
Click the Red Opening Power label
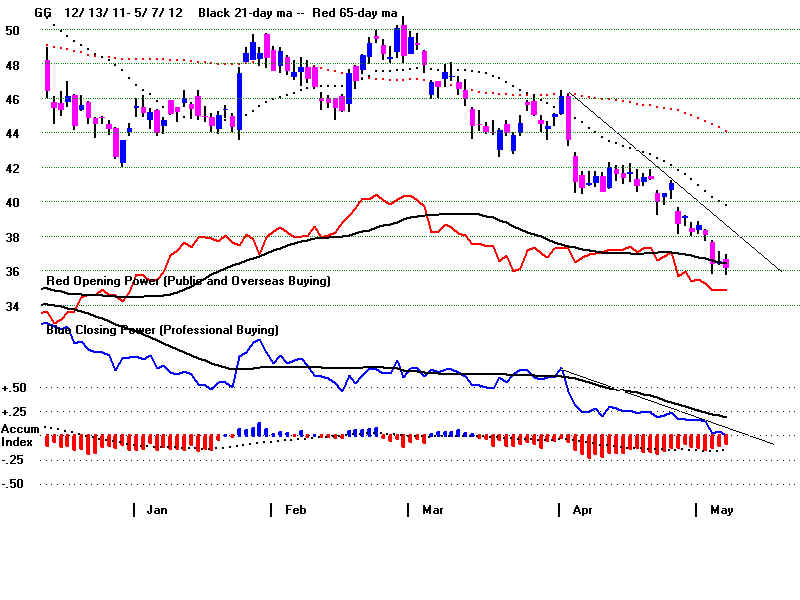click(x=188, y=281)
